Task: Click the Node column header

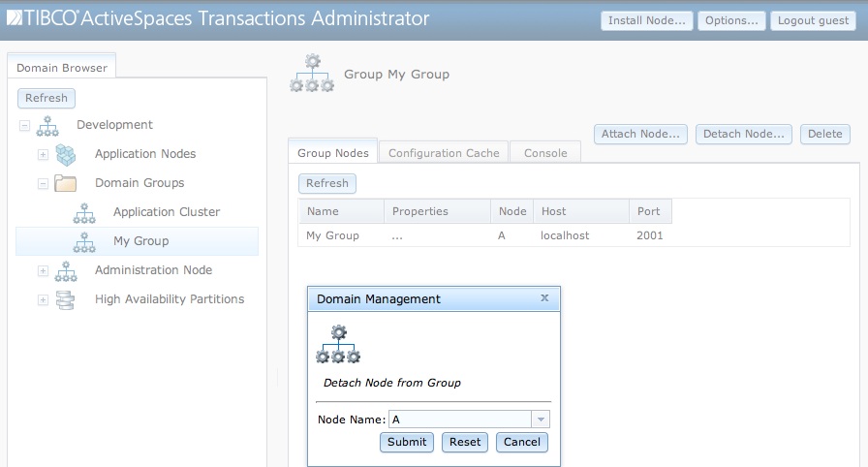Action: click(x=512, y=211)
